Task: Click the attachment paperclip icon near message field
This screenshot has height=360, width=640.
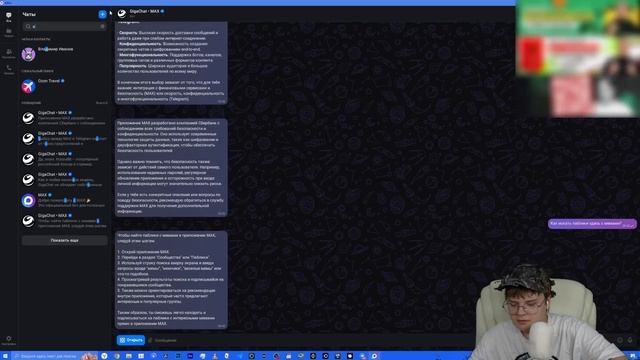Action: 150,340
